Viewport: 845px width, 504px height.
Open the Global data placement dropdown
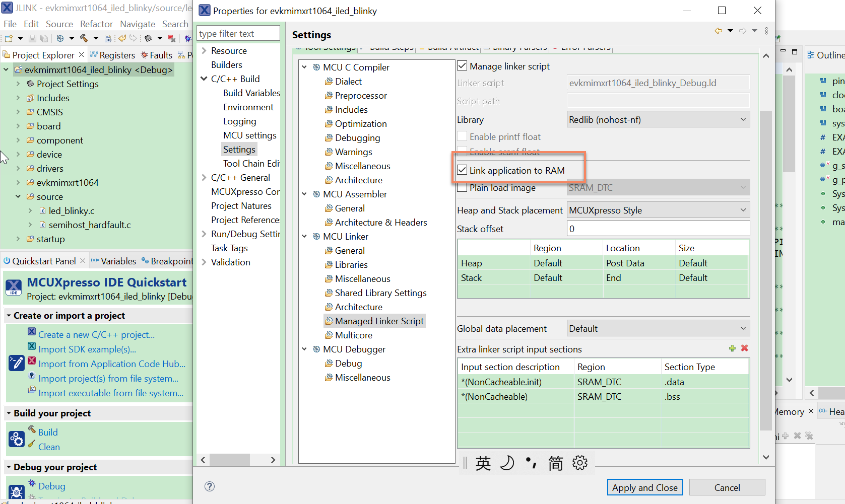tap(658, 328)
